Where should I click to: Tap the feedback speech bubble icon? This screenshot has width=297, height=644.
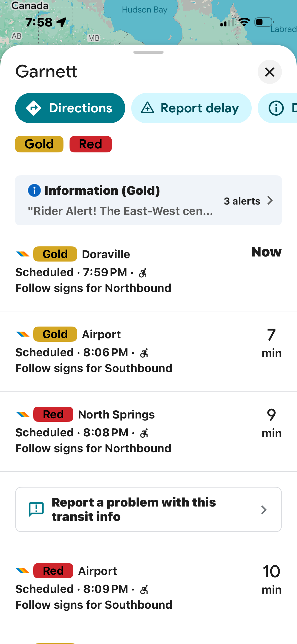36,509
